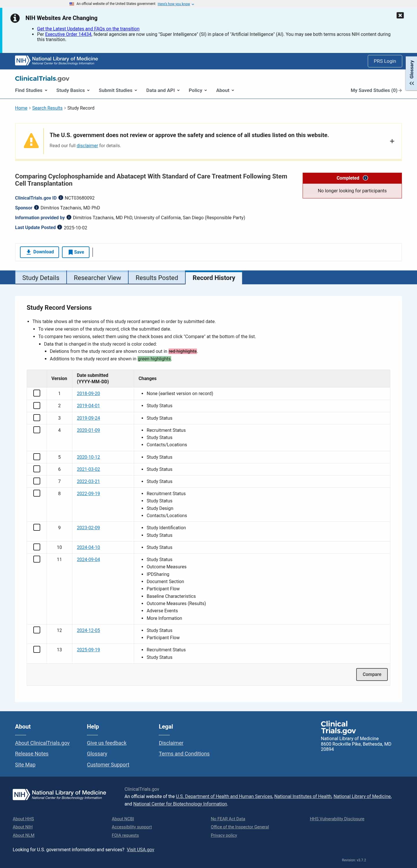Viewport: 417px width, 868px height.
Task: Follow the Executive Order 14434 link
Action: tap(68, 34)
